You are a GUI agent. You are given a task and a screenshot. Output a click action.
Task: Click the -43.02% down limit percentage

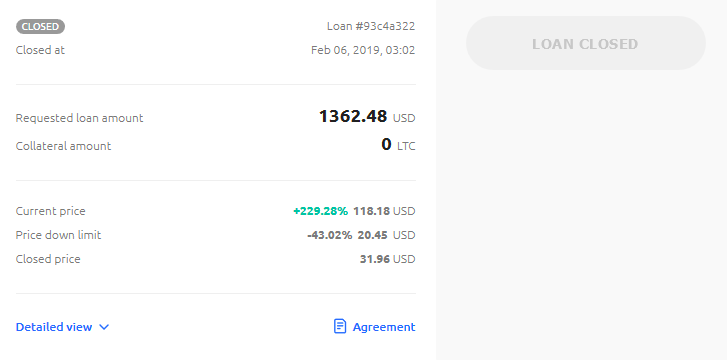tap(330, 235)
